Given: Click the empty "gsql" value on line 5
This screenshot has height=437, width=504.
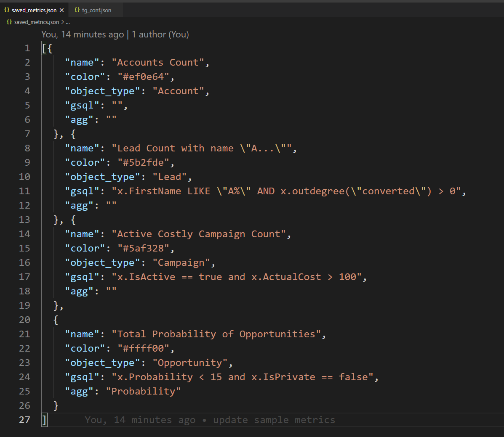Looking at the screenshot, I should pyautogui.click(x=117, y=105).
